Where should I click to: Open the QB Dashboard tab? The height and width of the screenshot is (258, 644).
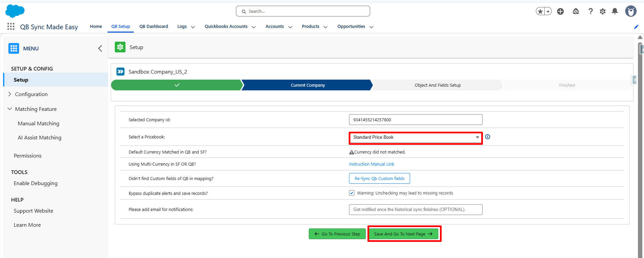click(x=154, y=27)
